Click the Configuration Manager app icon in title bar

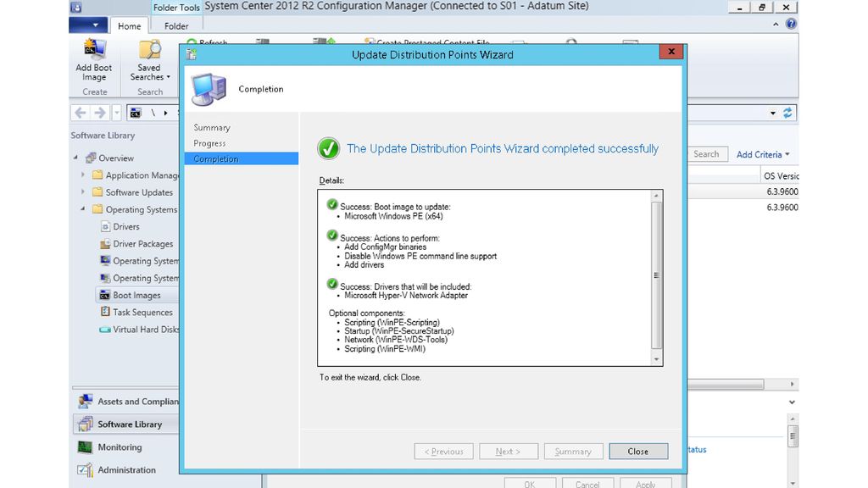76,7
